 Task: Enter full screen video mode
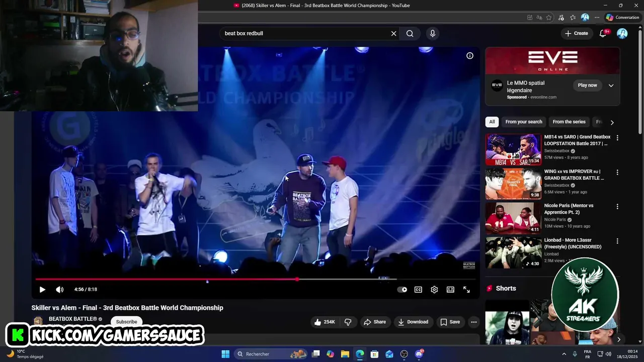click(466, 290)
